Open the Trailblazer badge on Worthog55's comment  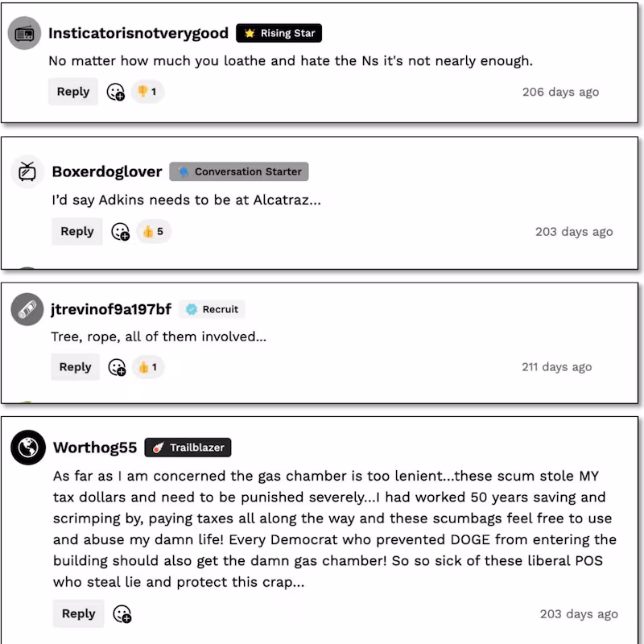[x=186, y=448]
